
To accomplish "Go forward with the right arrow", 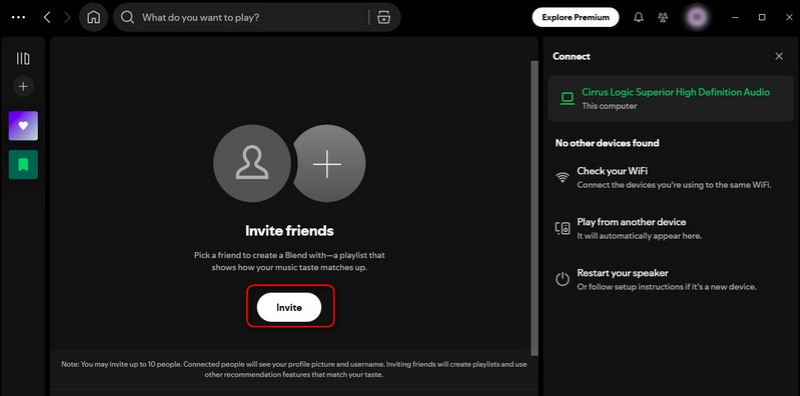I will pyautogui.click(x=67, y=17).
